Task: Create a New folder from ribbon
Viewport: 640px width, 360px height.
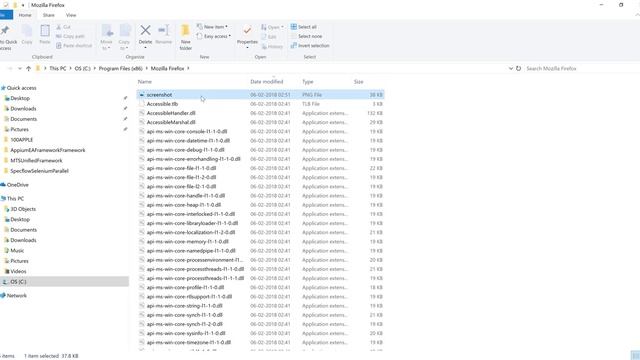Action: click(x=185, y=37)
